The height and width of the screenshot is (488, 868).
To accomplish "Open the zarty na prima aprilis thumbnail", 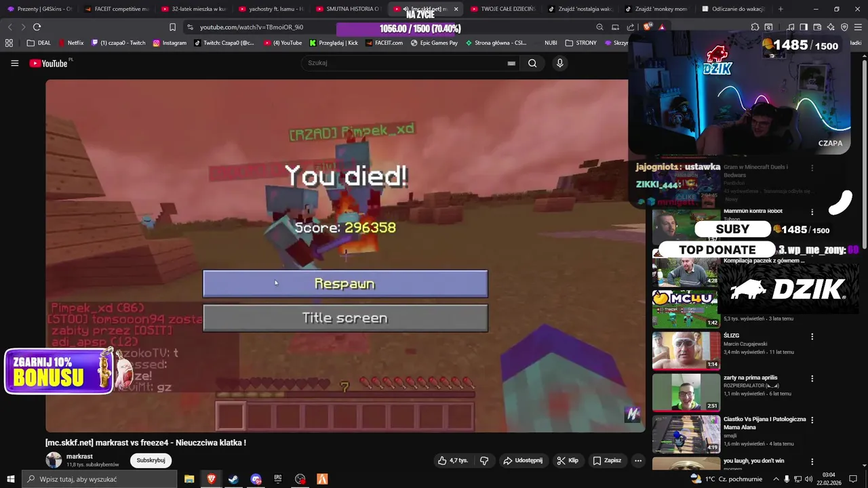I will coord(686,392).
